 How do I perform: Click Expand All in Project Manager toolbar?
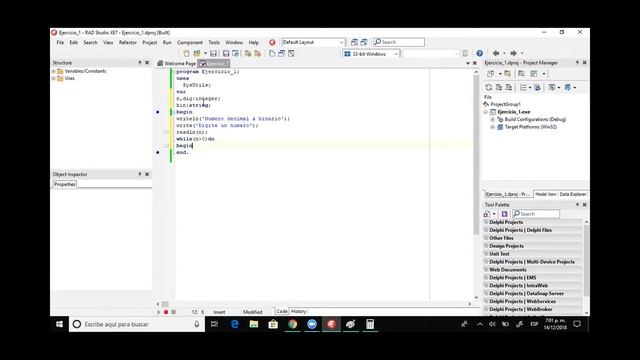click(x=499, y=87)
